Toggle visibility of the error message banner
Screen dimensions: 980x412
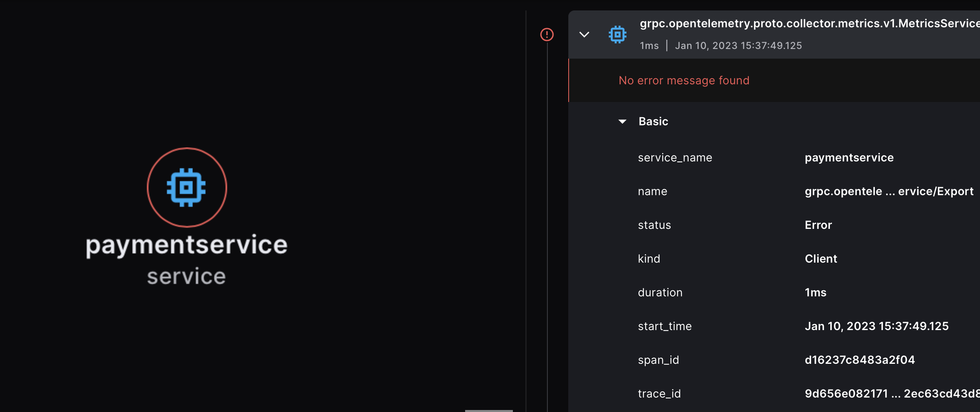coord(683,80)
